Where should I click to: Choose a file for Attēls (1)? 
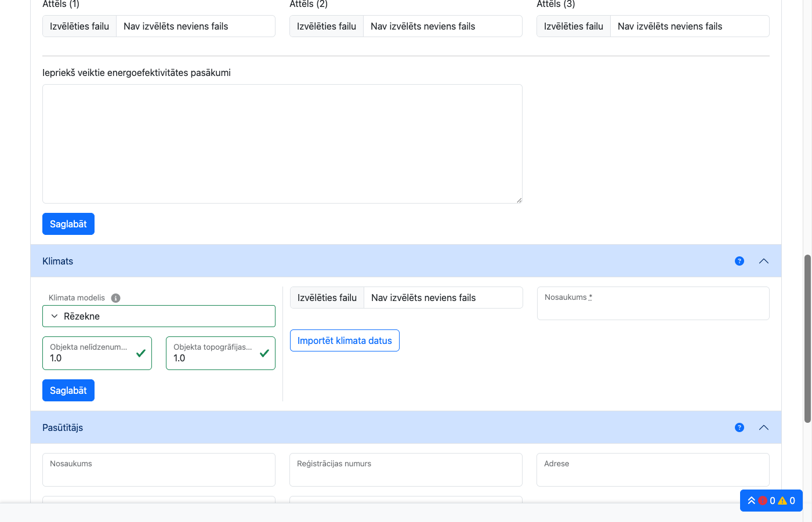79,26
